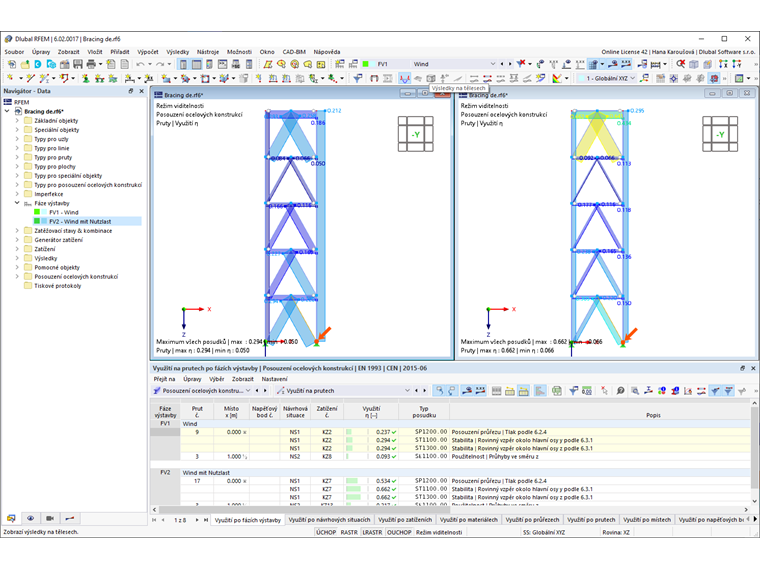Click the view in -Y direction icon

pos(737,64)
